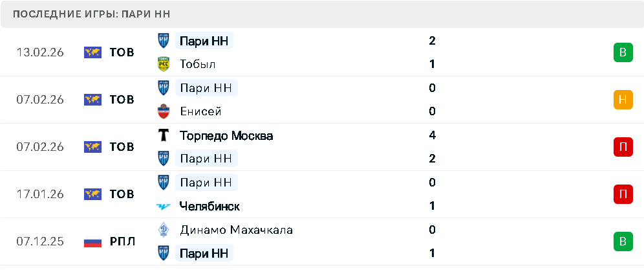Click the РПЛ league label
The image size is (644, 270).
[x=122, y=242]
